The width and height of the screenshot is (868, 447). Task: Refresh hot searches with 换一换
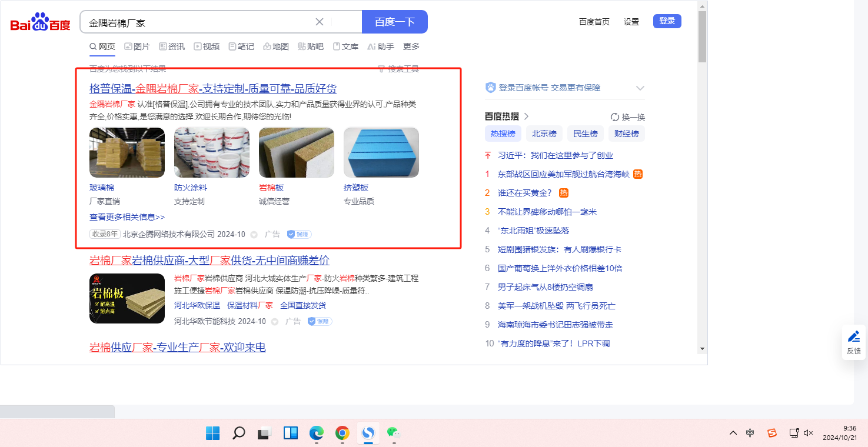[628, 117]
